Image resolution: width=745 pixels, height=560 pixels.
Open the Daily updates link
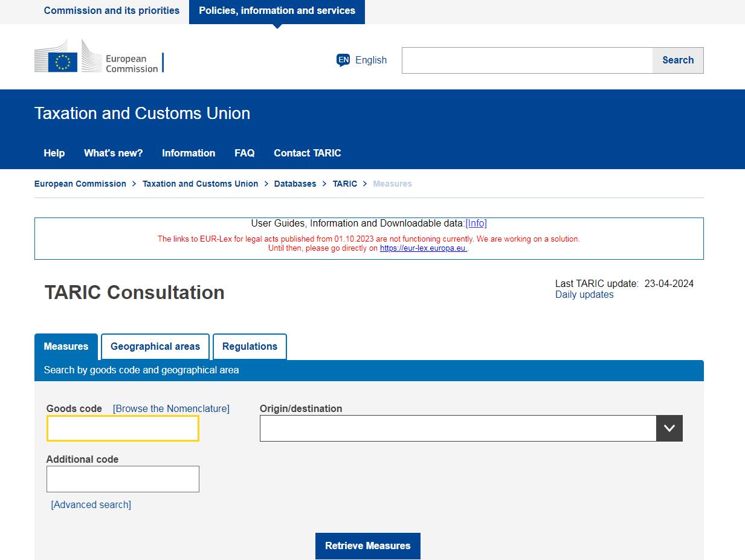coord(584,295)
